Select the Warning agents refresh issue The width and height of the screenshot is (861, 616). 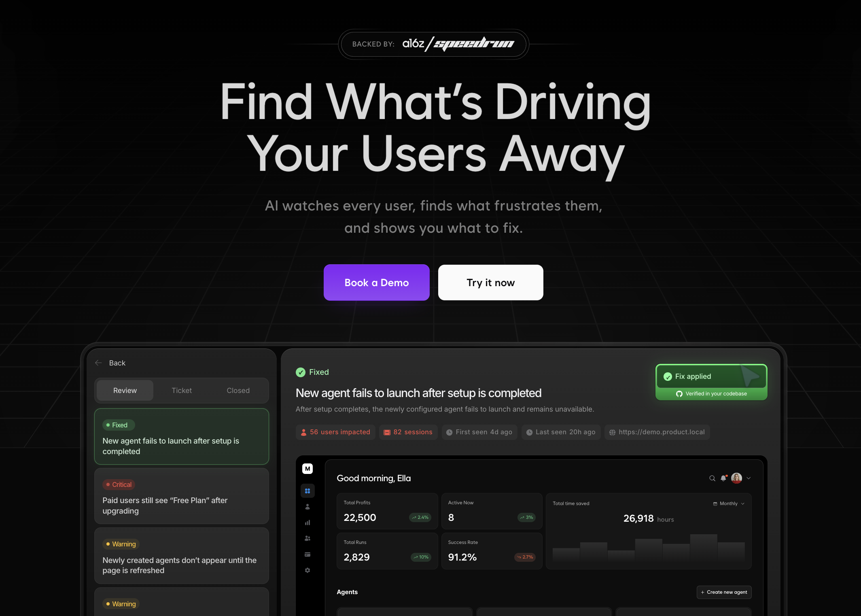(182, 555)
